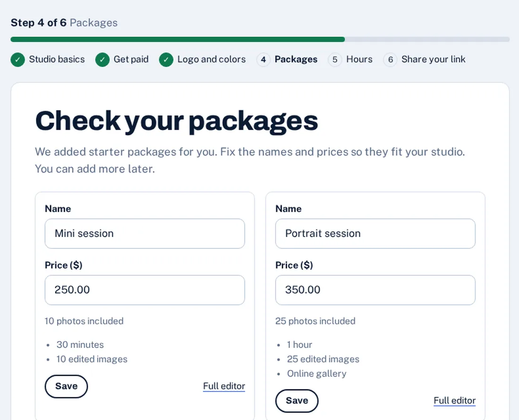Viewport: 519px width, 420px height.
Task: Save the Portrait session package
Action: tap(297, 401)
